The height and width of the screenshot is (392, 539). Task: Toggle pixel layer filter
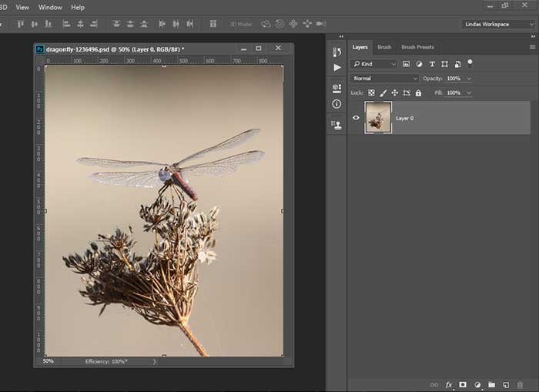pos(406,64)
